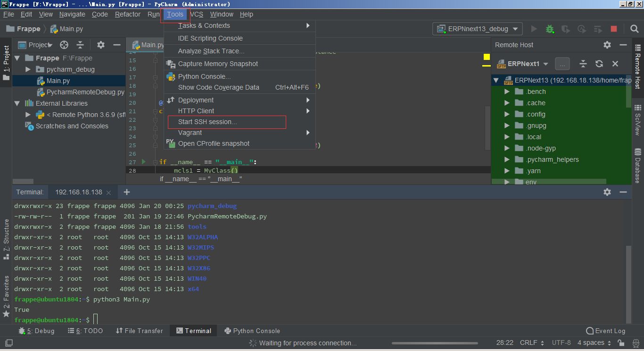Screen dimensions: 644x351
Task: Toggle the 2: Favorites side tab
Action: [6, 296]
